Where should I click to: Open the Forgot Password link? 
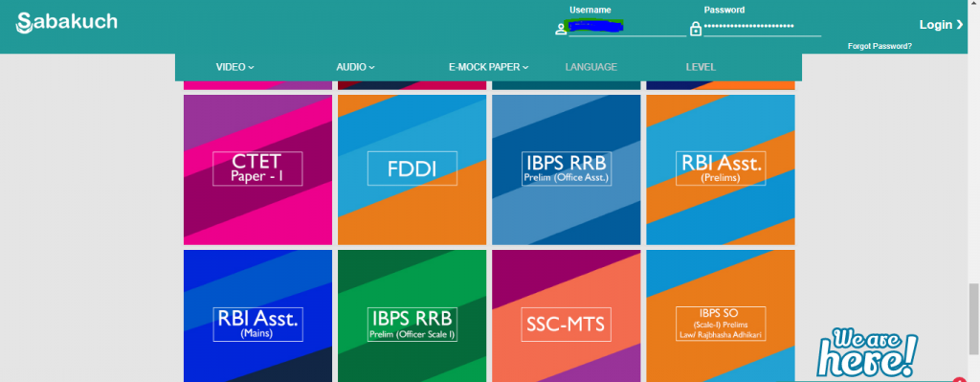pyautogui.click(x=880, y=46)
